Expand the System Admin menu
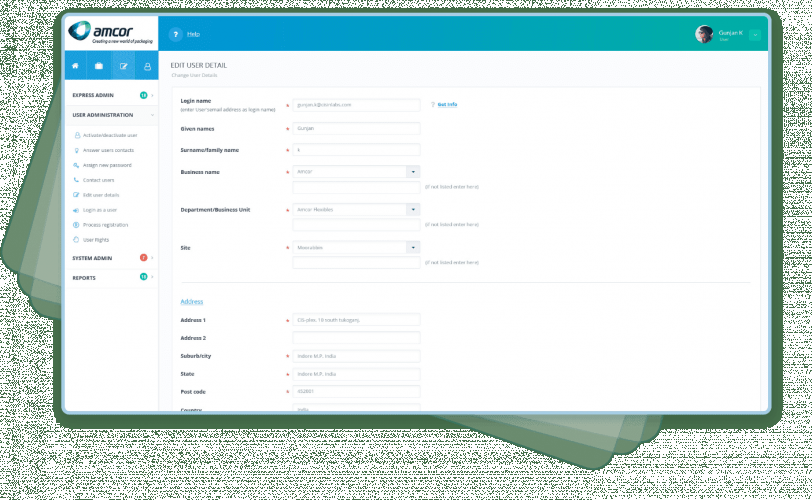 click(111, 258)
